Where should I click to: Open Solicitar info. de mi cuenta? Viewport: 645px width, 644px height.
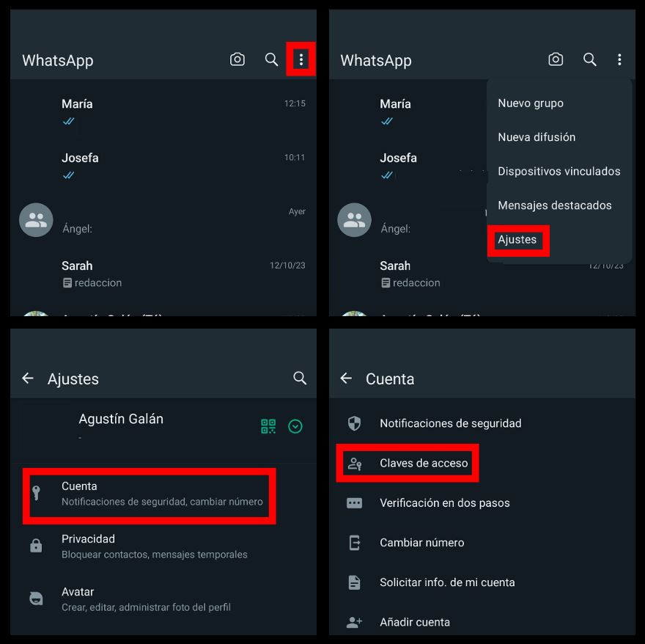click(x=447, y=582)
